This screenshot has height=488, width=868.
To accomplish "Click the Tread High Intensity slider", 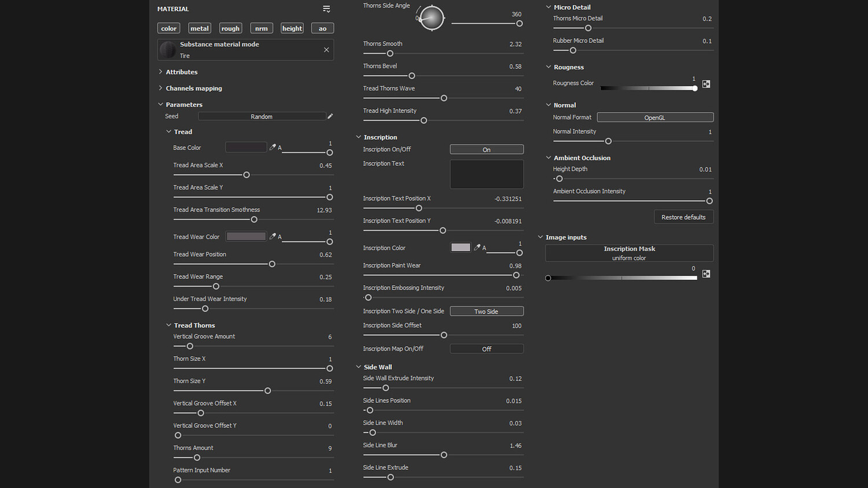I will 443,120.
